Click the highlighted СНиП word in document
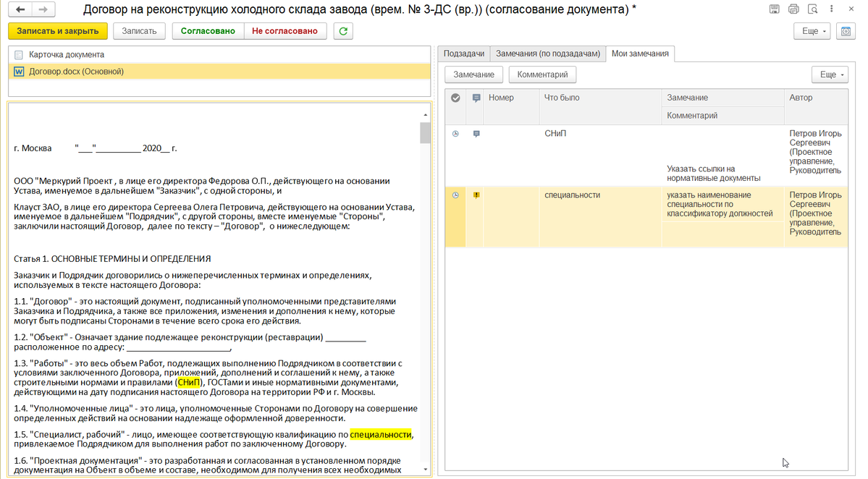The image size is (868, 479). [189, 383]
